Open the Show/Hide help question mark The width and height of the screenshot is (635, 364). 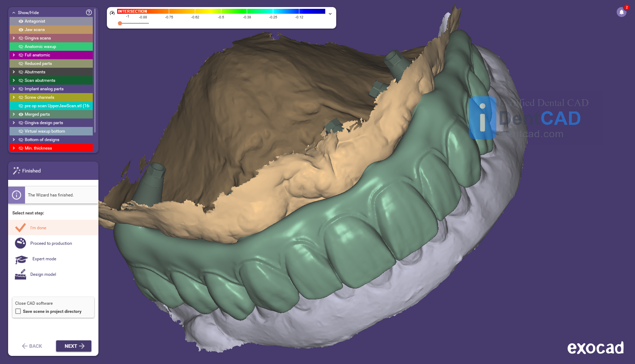click(89, 12)
